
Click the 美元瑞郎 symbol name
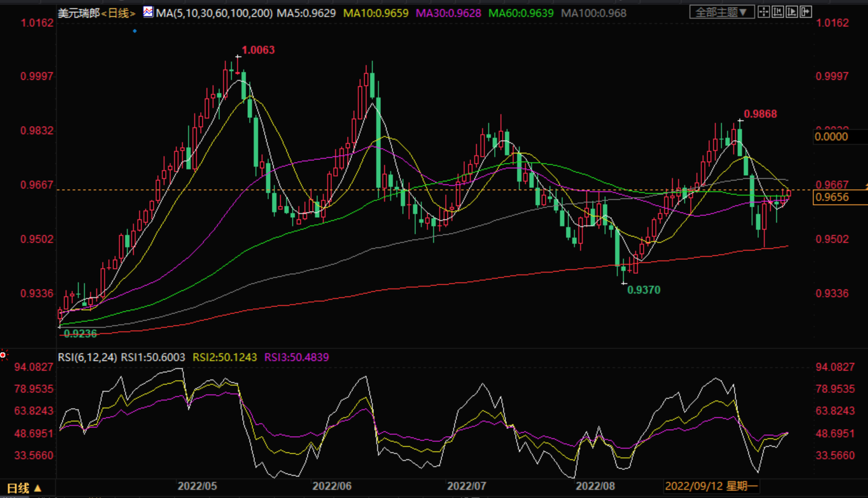[x=79, y=13]
